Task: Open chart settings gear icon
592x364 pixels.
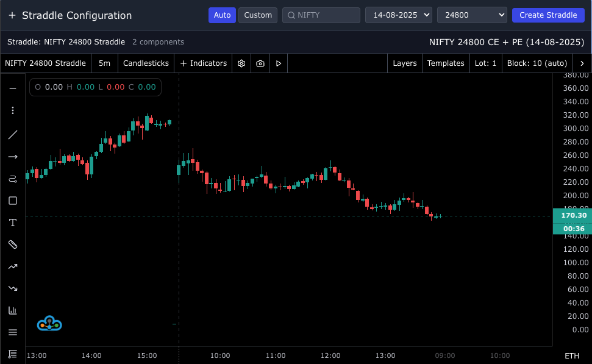Action: tap(241, 63)
